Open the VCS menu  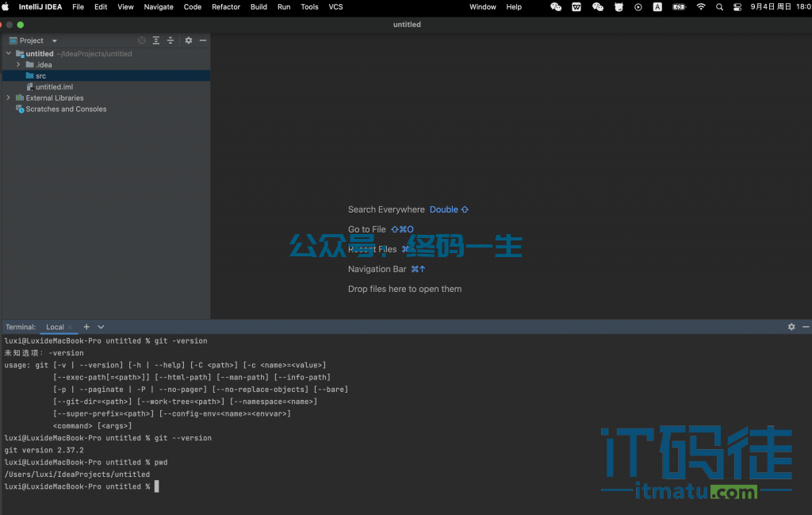(336, 7)
